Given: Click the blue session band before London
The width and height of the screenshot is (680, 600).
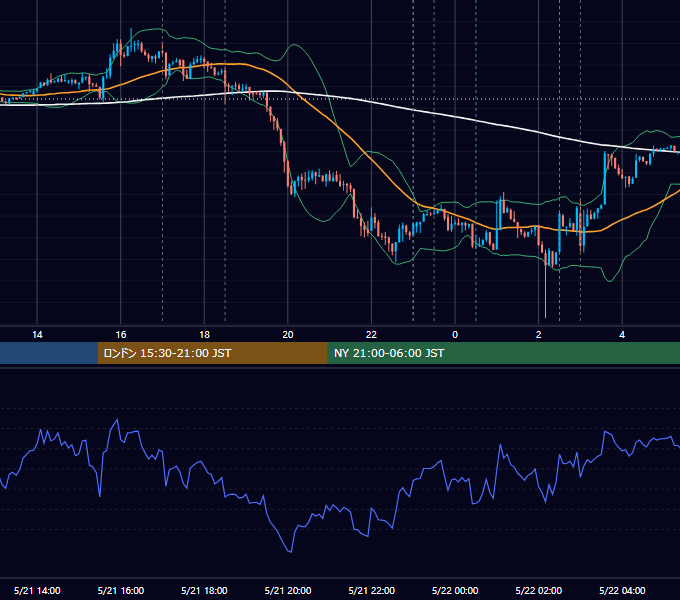Looking at the screenshot, I should click(x=49, y=353).
